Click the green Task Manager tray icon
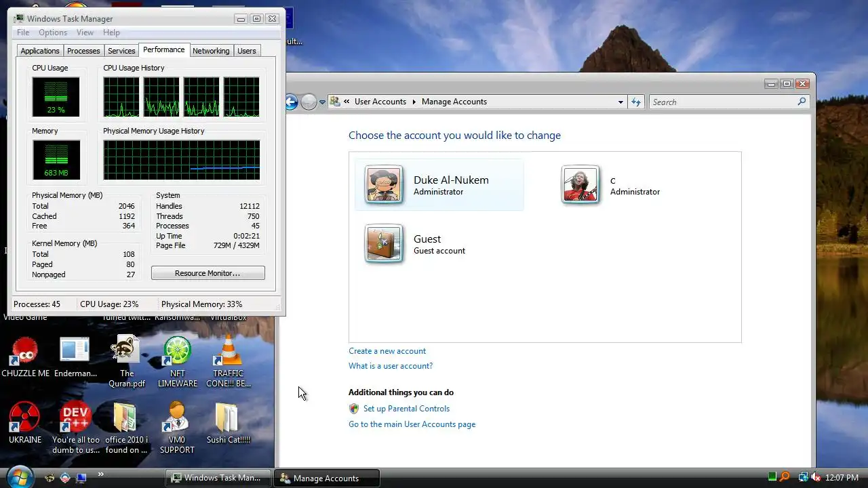 [x=772, y=477]
